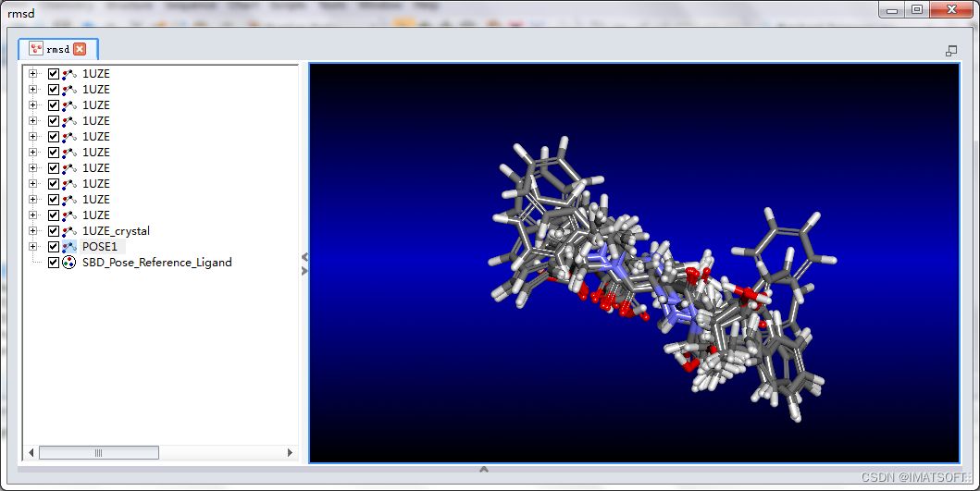The image size is (980, 491).
Task: Minimize the rmsd window
Action: click(x=892, y=9)
